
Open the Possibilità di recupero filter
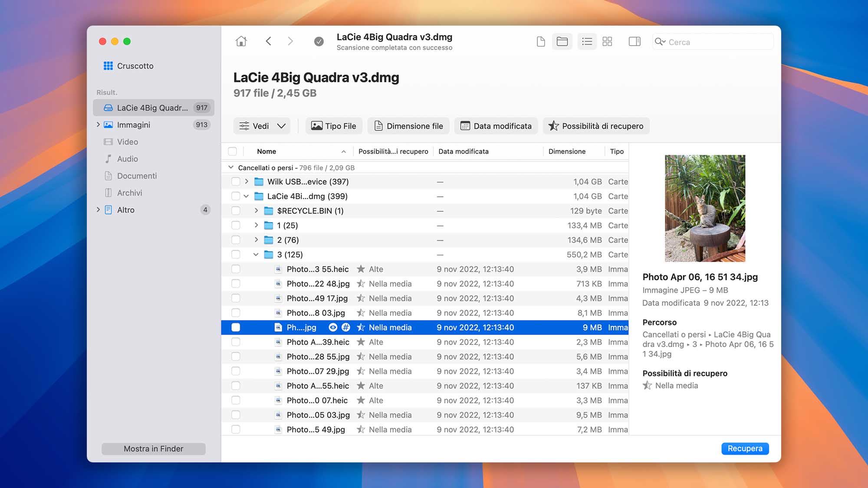click(596, 126)
